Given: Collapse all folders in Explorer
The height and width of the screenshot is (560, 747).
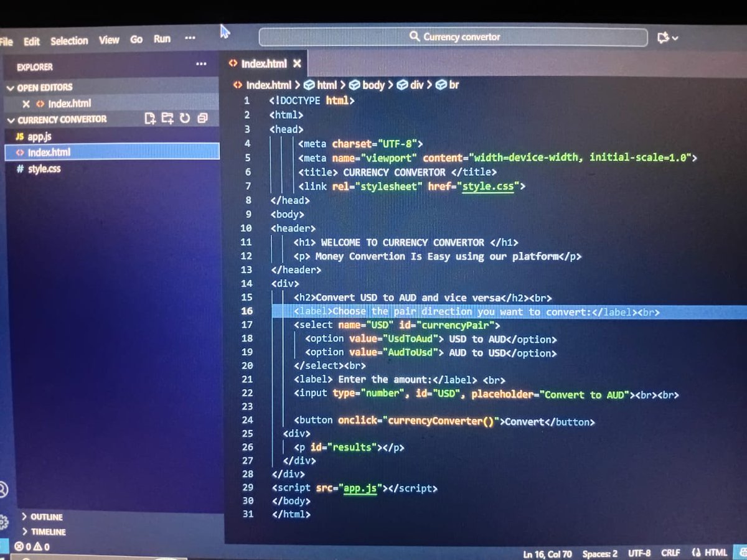Looking at the screenshot, I should [203, 118].
